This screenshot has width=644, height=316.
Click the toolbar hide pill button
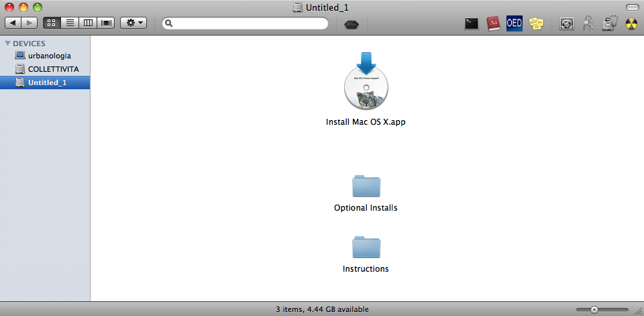[632, 7]
